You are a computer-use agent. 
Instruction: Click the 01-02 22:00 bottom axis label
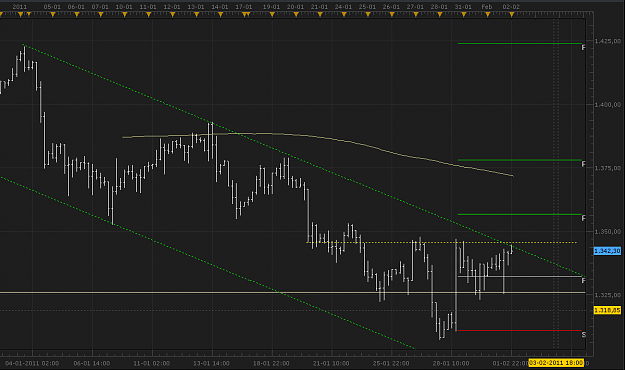coord(511,363)
